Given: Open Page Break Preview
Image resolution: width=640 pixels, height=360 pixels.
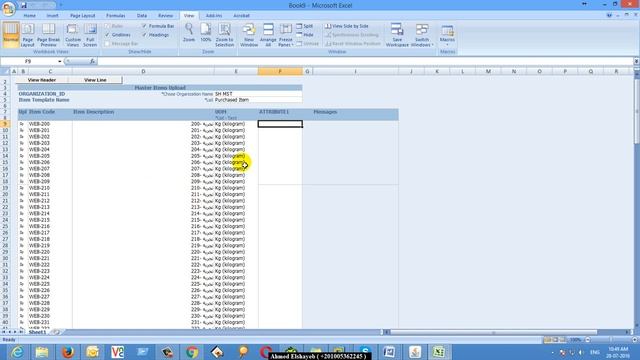Looking at the screenshot, I should pyautogui.click(x=49, y=35).
